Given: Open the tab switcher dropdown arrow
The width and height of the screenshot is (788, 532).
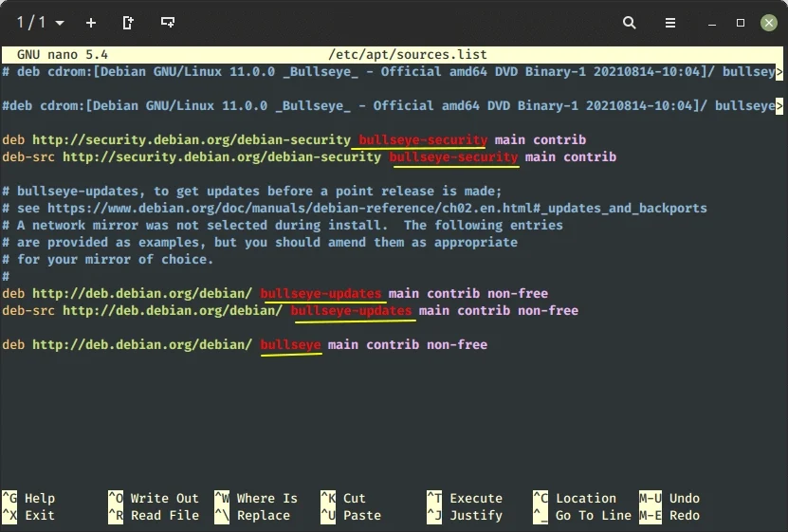Looking at the screenshot, I should (60, 23).
